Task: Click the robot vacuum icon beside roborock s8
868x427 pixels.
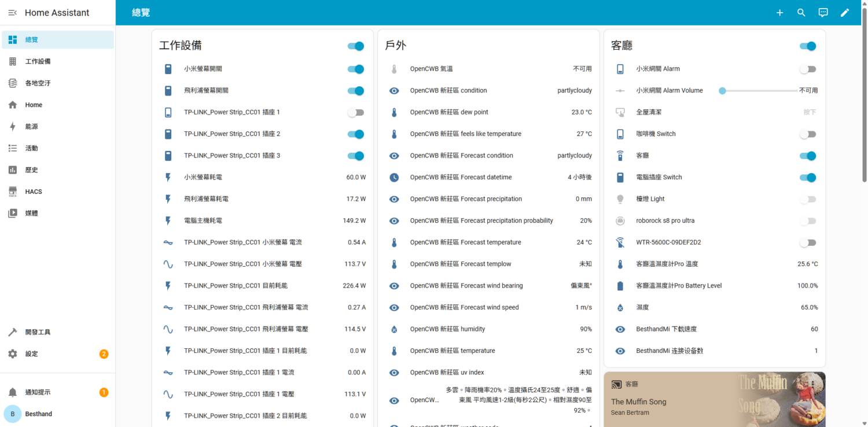Action: (620, 221)
